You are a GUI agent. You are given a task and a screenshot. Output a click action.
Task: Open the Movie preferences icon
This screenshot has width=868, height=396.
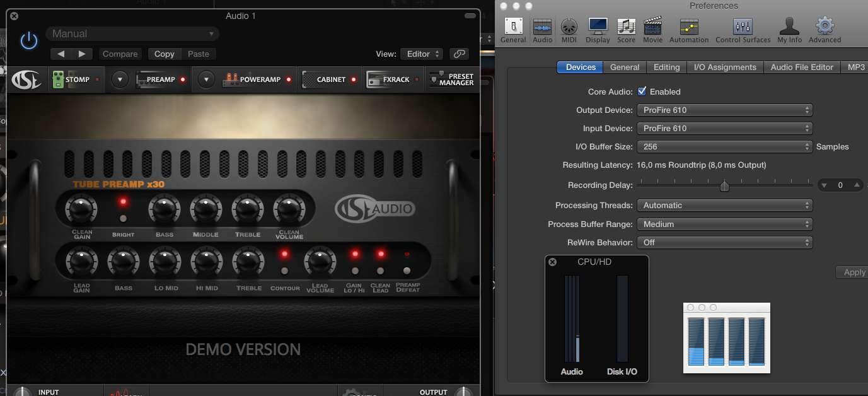(652, 30)
